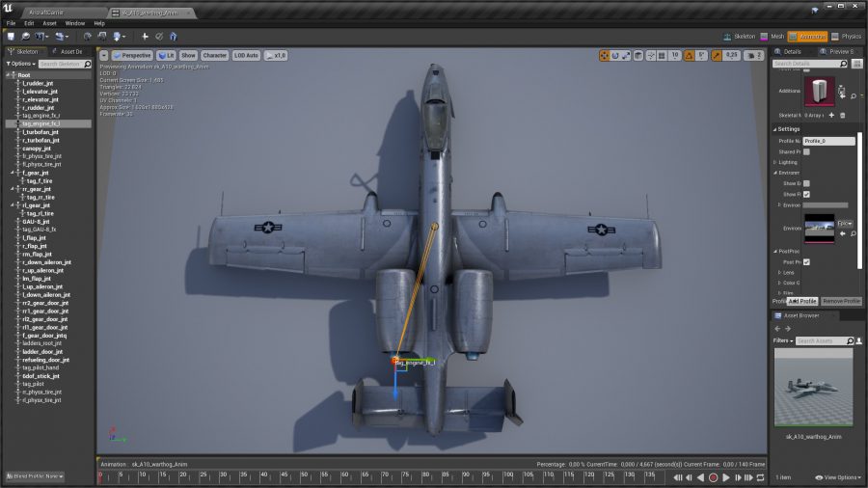Open the Lit view mode dropdown

point(166,55)
